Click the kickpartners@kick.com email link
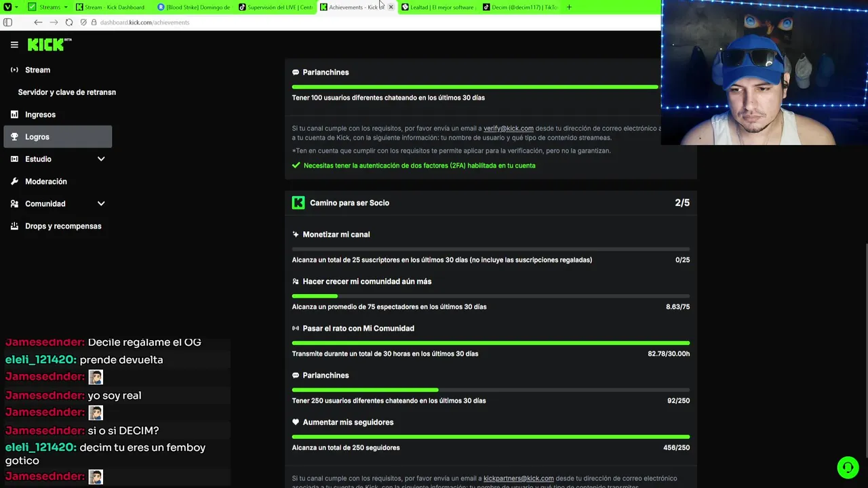 [518, 479]
